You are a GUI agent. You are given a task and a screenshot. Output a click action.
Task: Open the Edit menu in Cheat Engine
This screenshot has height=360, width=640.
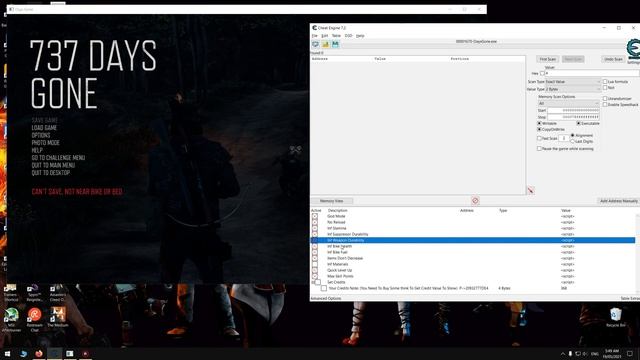pos(324,36)
